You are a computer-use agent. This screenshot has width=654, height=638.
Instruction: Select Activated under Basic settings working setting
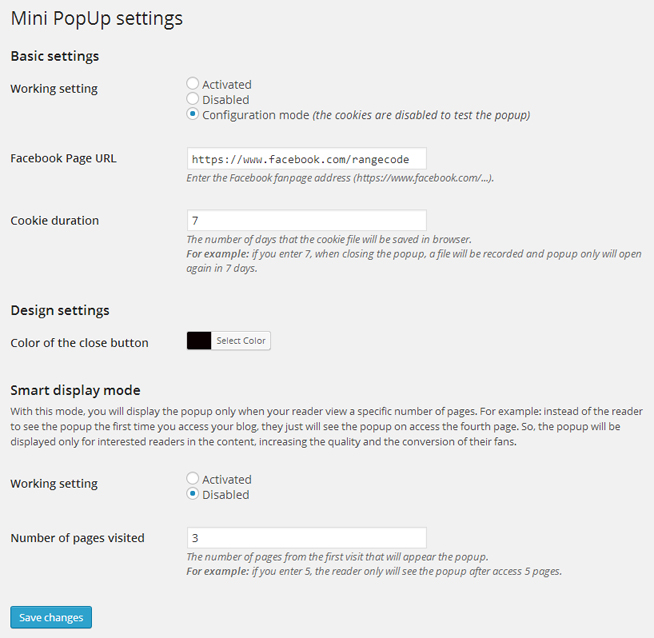192,83
